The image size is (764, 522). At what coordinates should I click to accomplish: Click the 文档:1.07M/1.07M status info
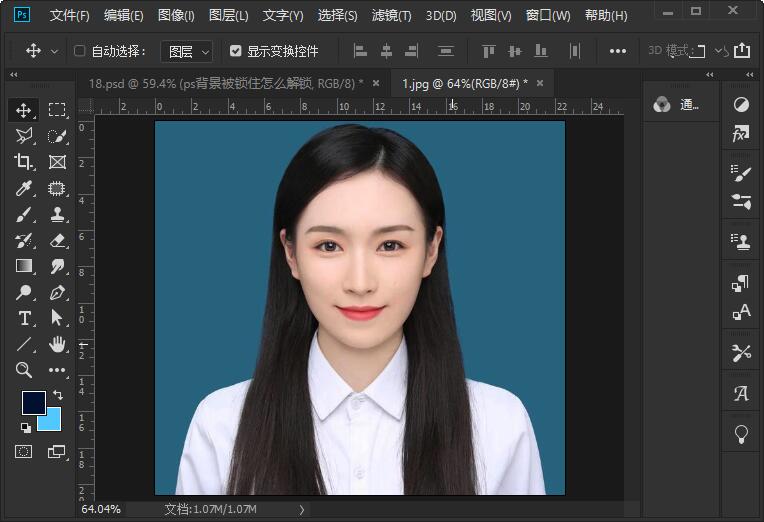(x=210, y=509)
